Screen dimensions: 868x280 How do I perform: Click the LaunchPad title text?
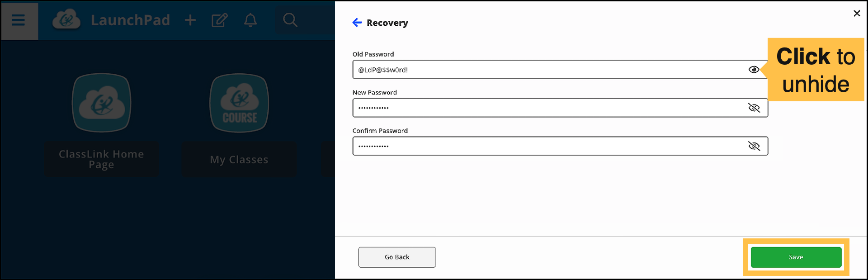tap(130, 20)
